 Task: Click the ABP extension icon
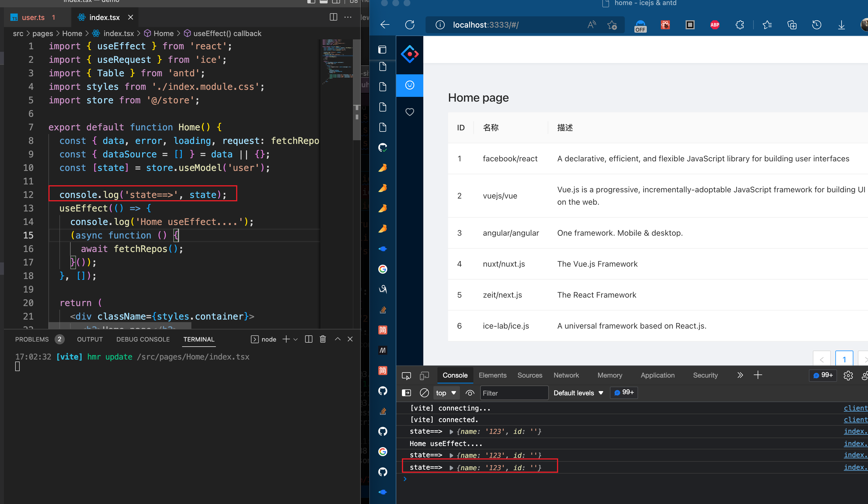tap(714, 25)
